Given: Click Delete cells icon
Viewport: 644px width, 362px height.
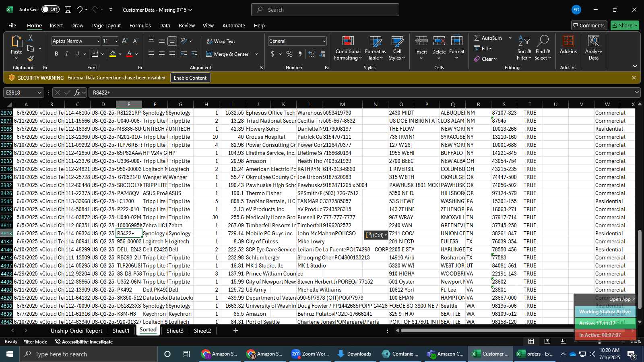Looking at the screenshot, I should coord(439,41).
